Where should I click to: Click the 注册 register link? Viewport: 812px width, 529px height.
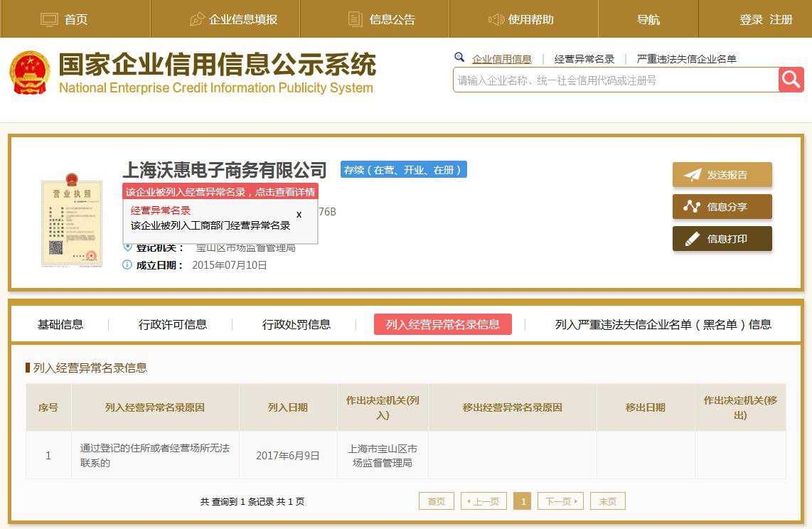781,19
